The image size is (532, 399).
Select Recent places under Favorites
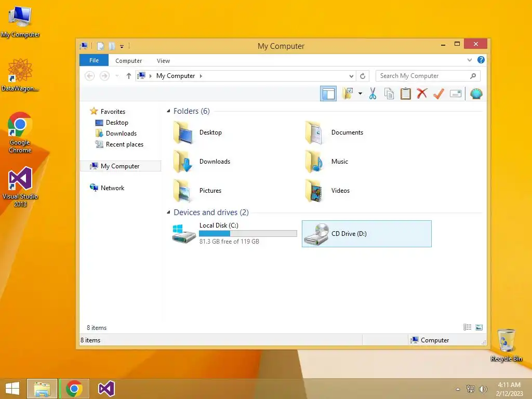pyautogui.click(x=125, y=144)
